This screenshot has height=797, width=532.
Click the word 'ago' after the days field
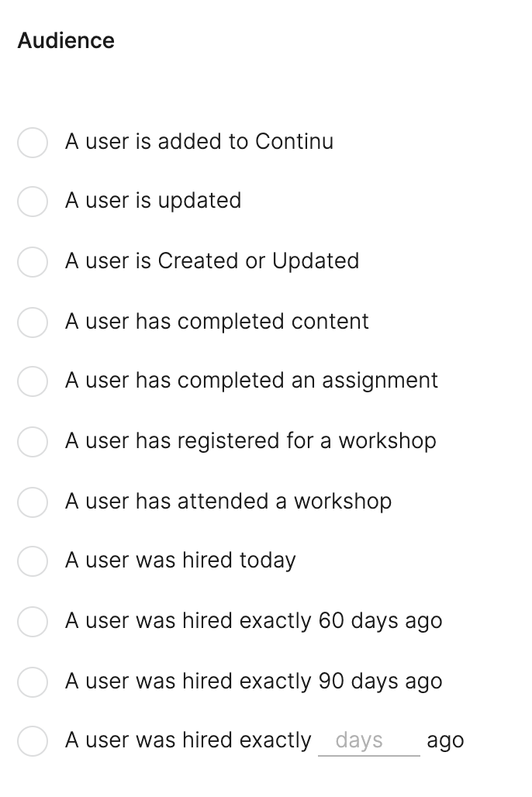444,740
